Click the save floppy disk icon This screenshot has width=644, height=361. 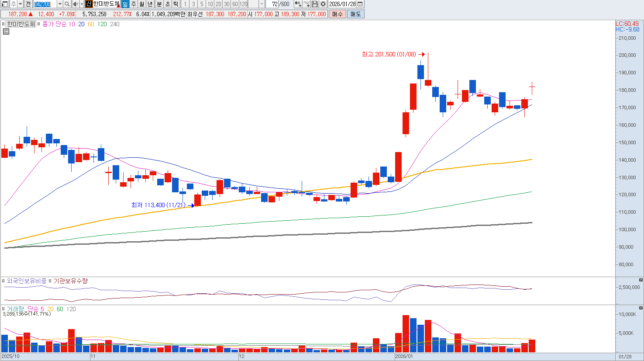click(315, 4)
